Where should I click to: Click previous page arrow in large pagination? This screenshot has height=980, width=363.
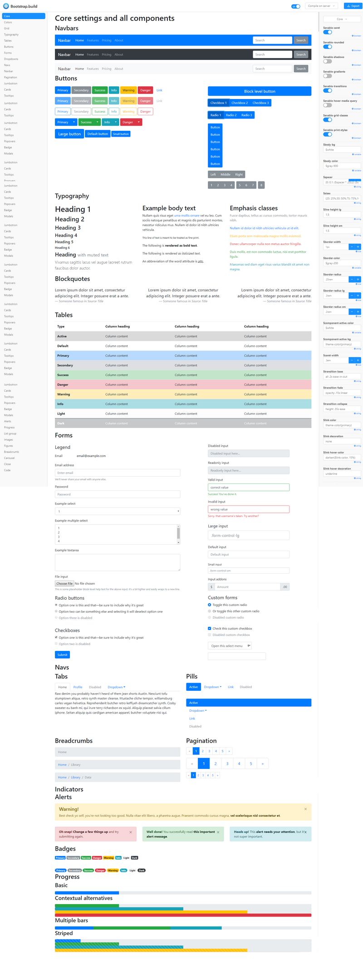click(192, 763)
